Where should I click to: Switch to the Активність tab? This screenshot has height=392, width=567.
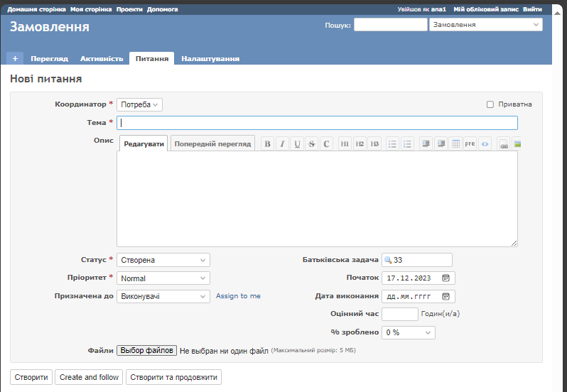click(x=102, y=58)
